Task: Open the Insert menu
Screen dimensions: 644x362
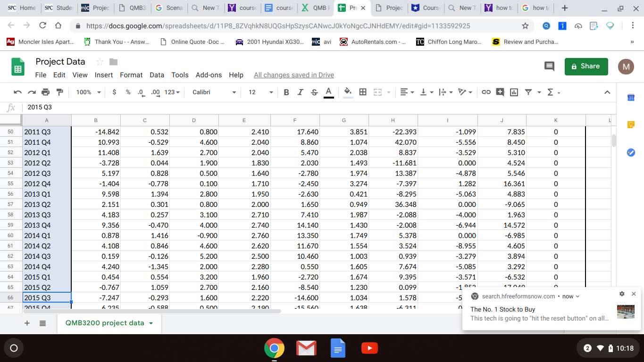Action: pos(104,75)
